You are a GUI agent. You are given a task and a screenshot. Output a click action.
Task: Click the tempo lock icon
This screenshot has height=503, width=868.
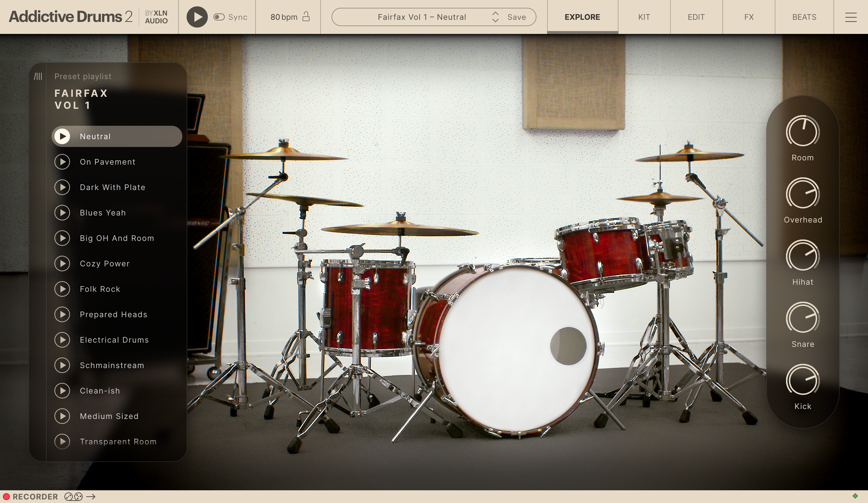pos(306,17)
